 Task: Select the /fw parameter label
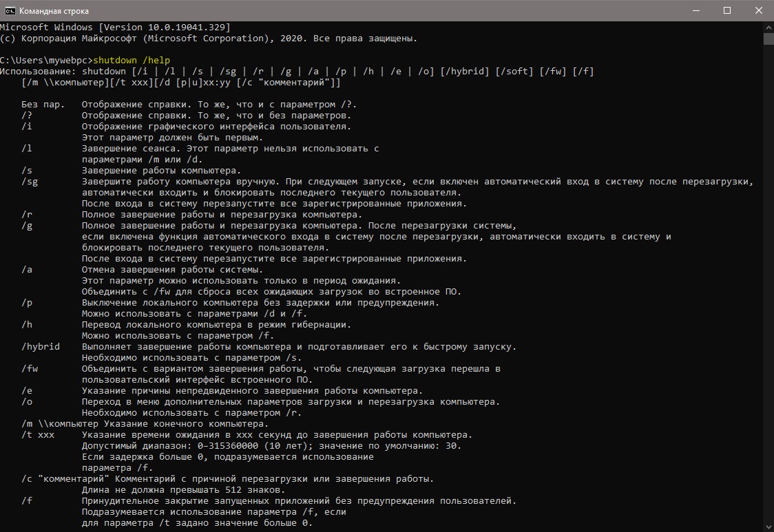(x=30, y=369)
